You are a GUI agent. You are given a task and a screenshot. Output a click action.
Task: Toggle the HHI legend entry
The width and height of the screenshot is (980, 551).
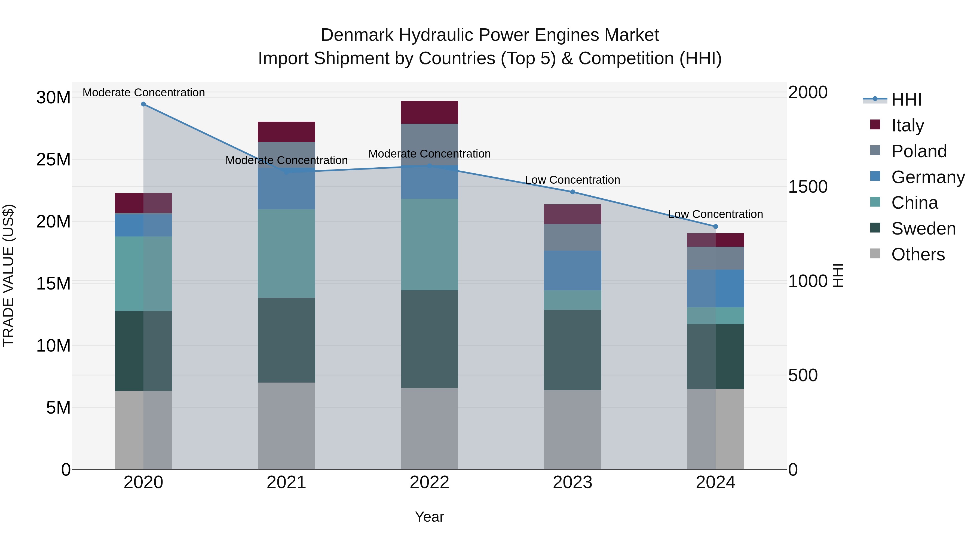coord(893,100)
